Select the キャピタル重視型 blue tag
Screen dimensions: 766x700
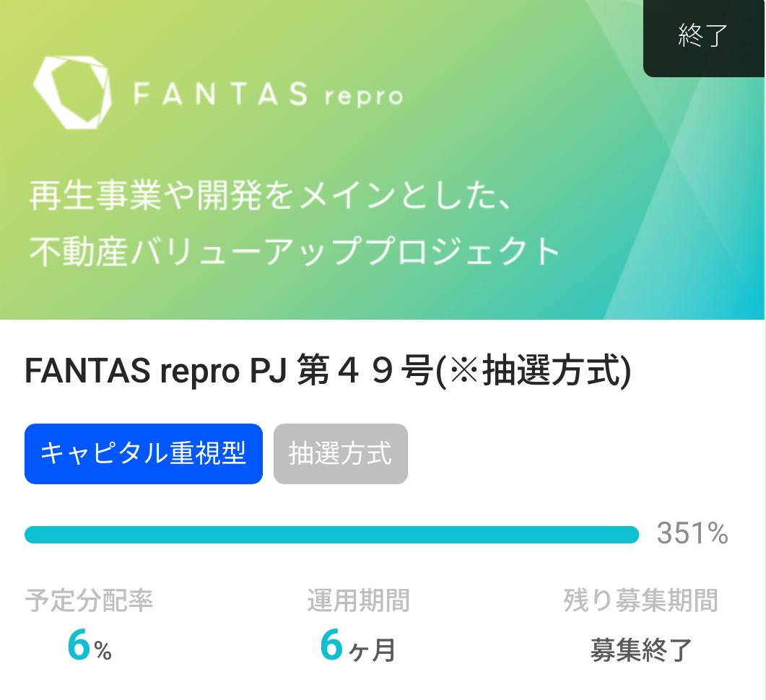(144, 453)
